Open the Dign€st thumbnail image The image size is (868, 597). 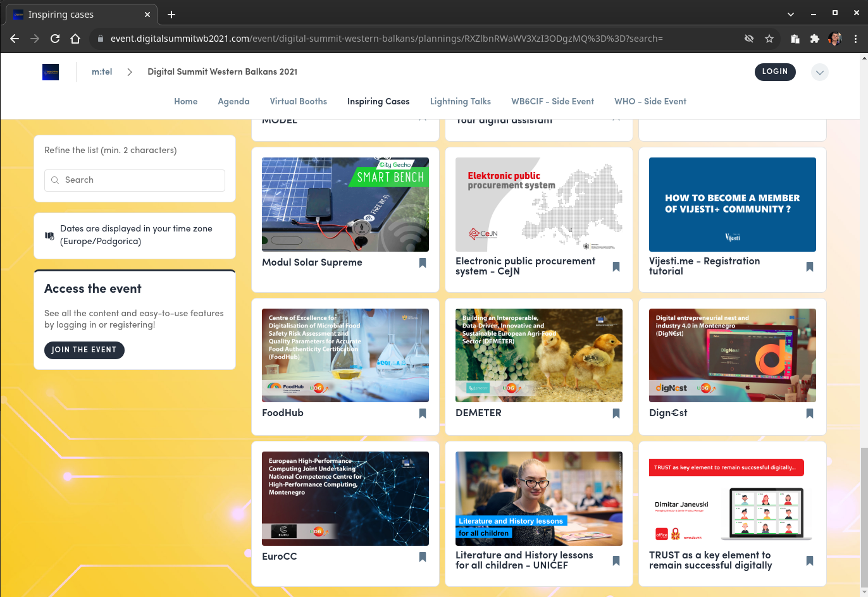click(733, 355)
